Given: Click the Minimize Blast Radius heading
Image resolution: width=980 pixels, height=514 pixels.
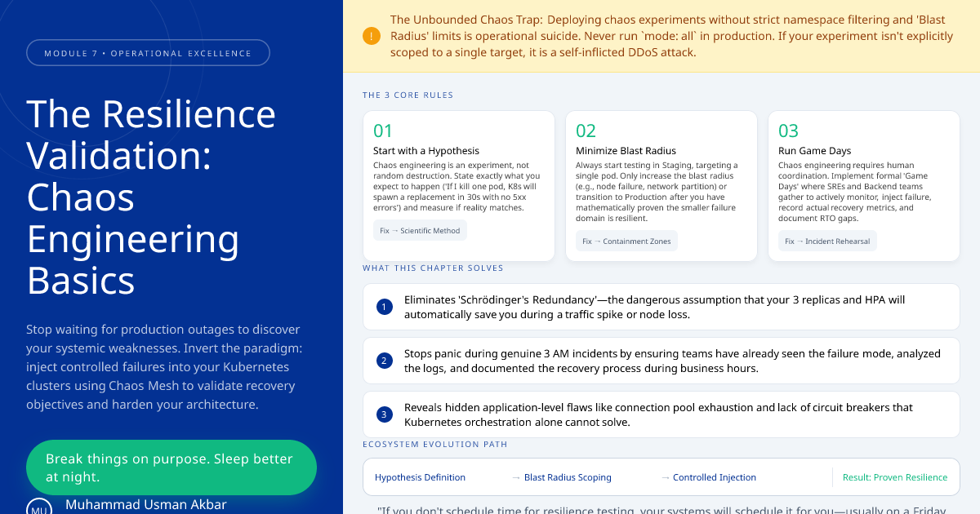Looking at the screenshot, I should point(626,151).
